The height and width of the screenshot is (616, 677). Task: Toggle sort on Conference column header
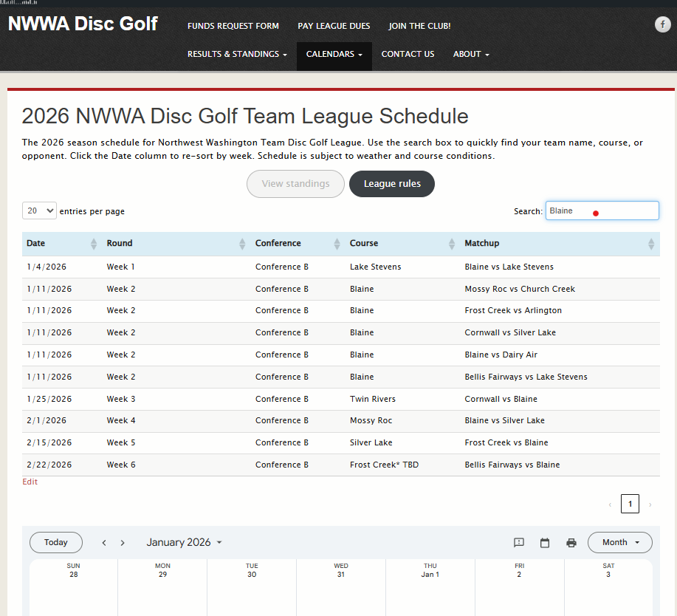click(x=278, y=243)
